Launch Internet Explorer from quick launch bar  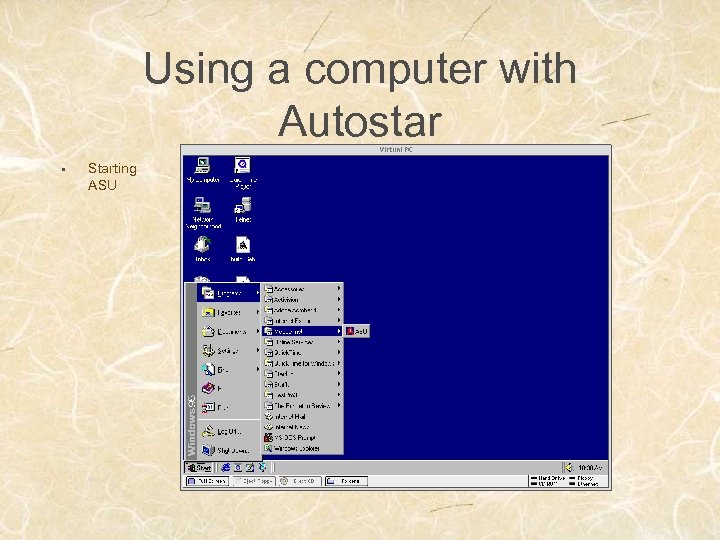[225, 467]
